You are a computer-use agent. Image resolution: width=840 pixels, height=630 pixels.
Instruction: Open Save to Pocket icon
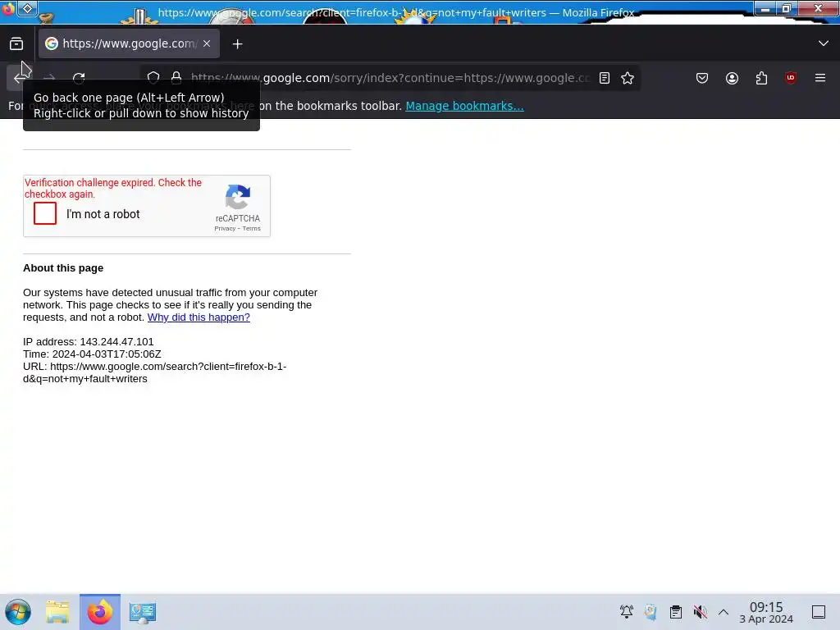tap(702, 78)
